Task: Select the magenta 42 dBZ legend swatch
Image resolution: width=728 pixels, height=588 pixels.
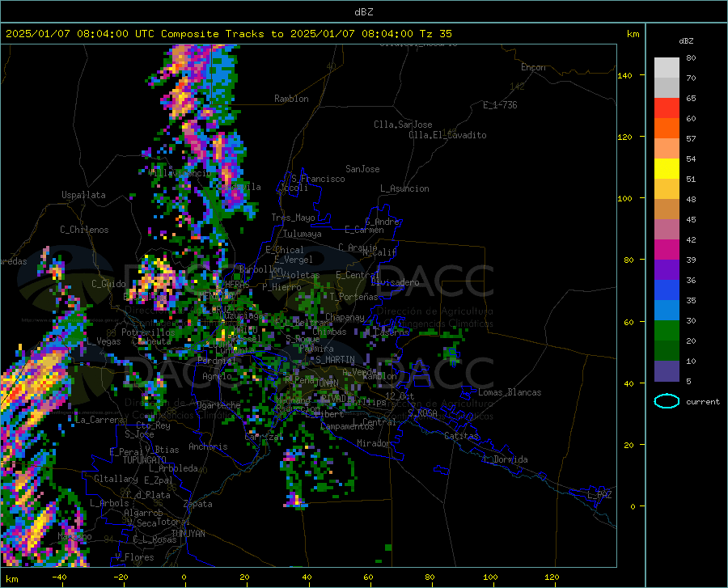Action: pyautogui.click(x=667, y=250)
